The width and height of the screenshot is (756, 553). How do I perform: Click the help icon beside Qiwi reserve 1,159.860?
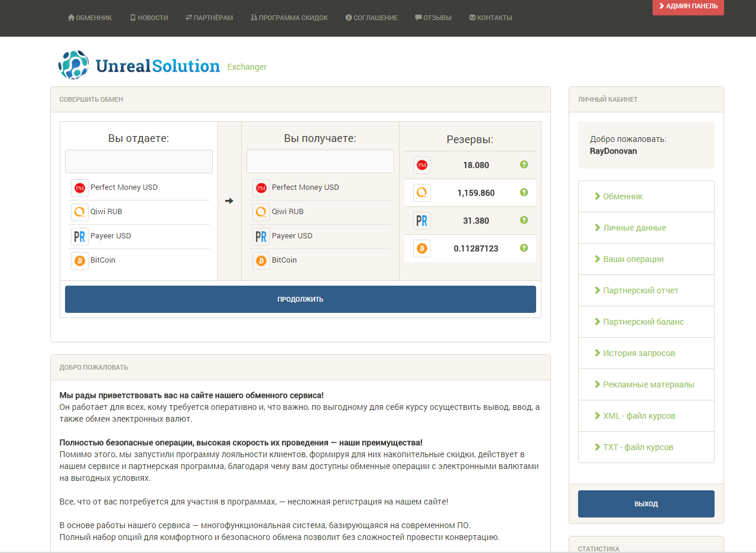(524, 193)
